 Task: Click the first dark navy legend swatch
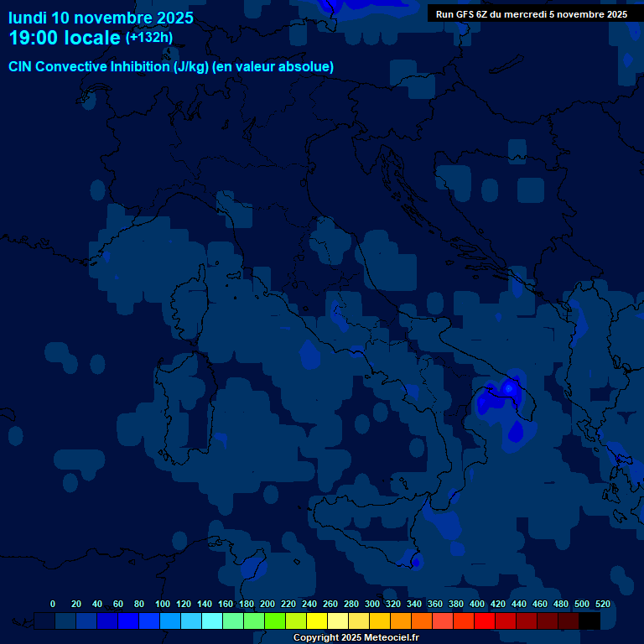tap(45, 621)
